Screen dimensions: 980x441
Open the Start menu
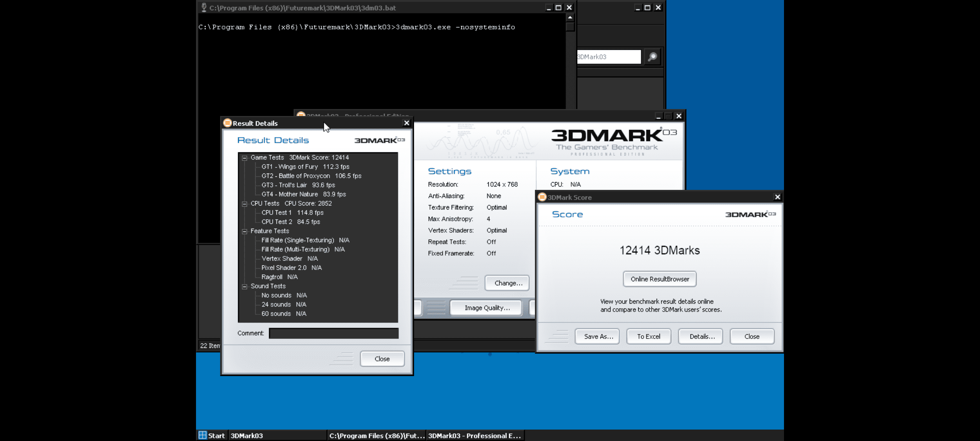(x=212, y=435)
